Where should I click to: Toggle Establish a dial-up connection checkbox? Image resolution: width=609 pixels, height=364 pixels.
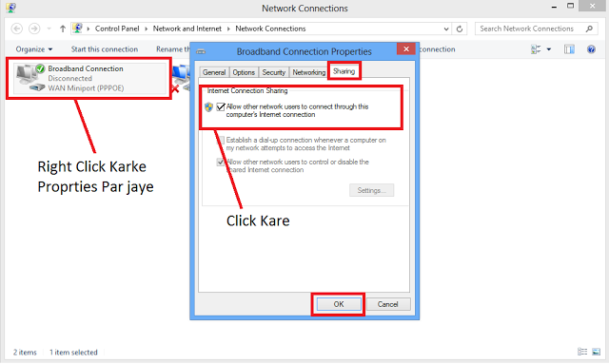click(x=221, y=140)
